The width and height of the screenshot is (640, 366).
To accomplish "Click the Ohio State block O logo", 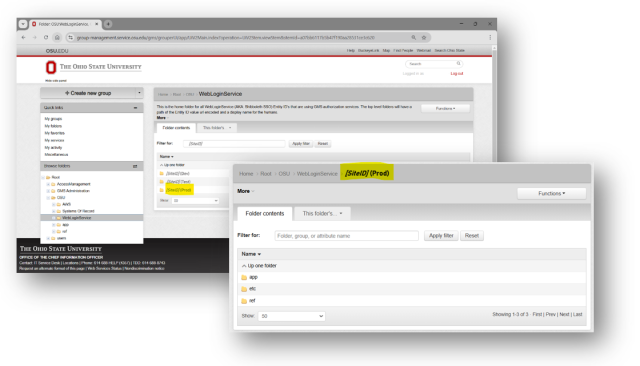I will [51, 67].
